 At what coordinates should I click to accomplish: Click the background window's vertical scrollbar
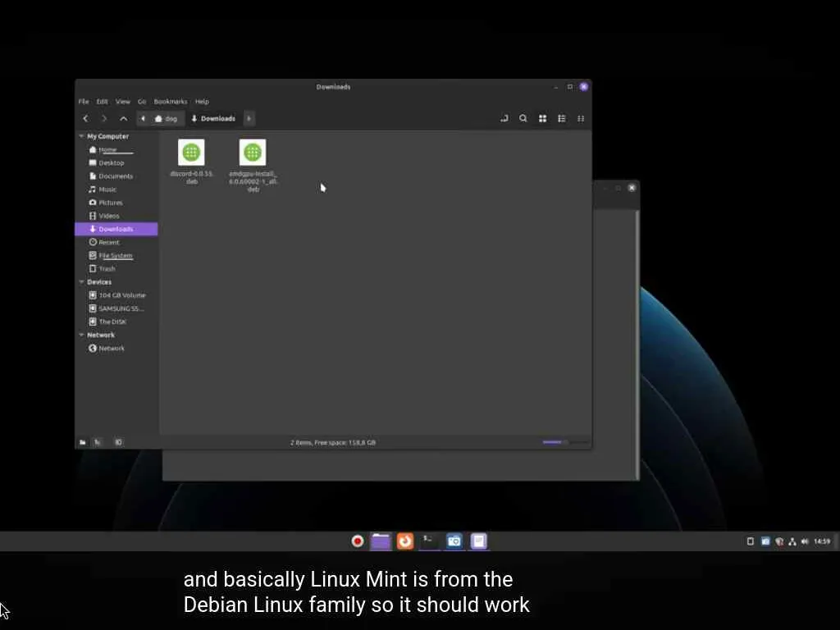[x=637, y=345]
